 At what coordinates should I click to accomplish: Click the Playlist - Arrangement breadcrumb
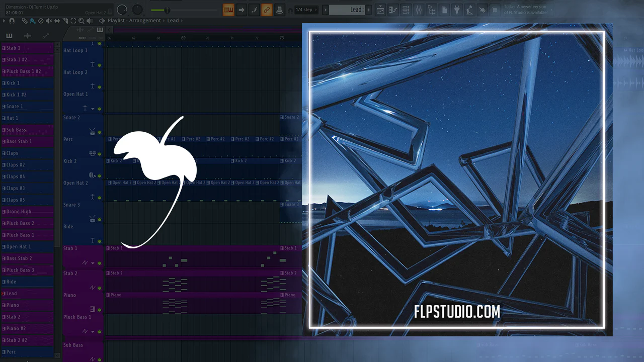coord(134,21)
